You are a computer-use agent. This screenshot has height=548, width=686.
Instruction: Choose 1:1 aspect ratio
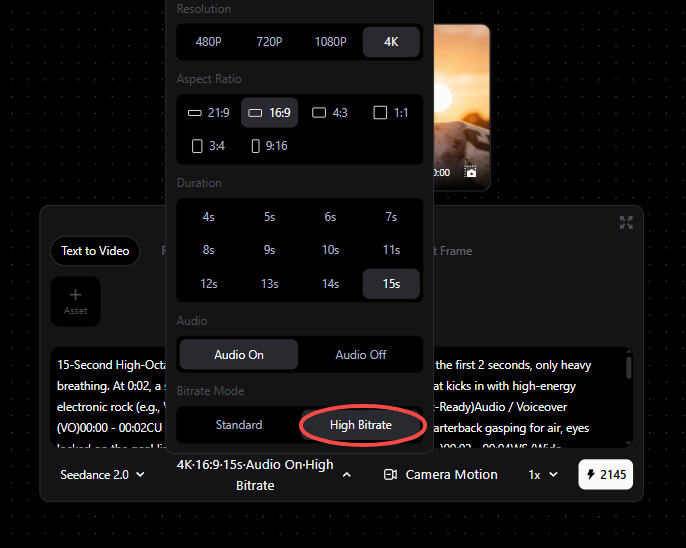click(391, 113)
